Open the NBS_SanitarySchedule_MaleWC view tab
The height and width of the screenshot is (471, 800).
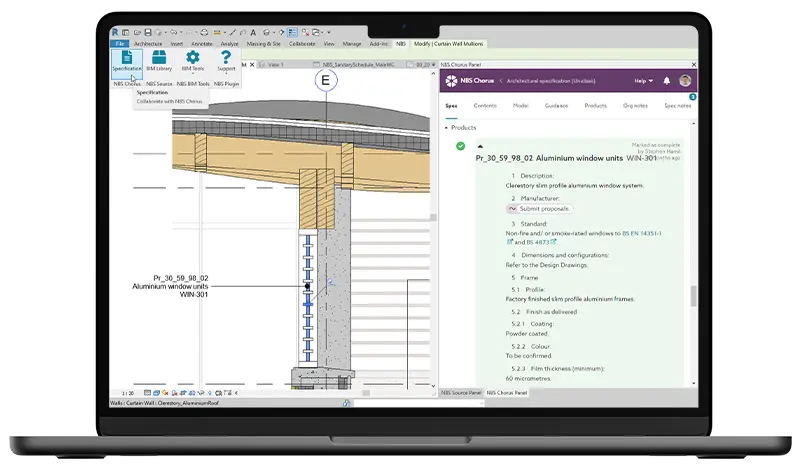358,65
